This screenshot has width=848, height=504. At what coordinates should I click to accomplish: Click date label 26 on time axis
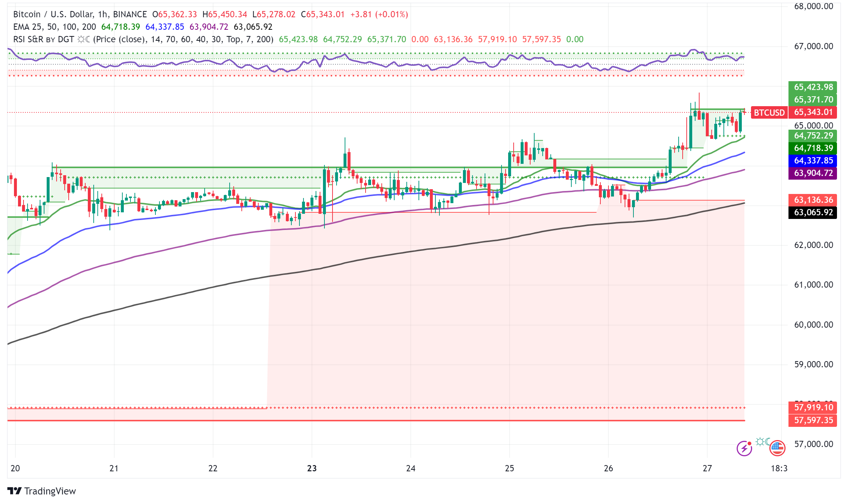[608, 468]
